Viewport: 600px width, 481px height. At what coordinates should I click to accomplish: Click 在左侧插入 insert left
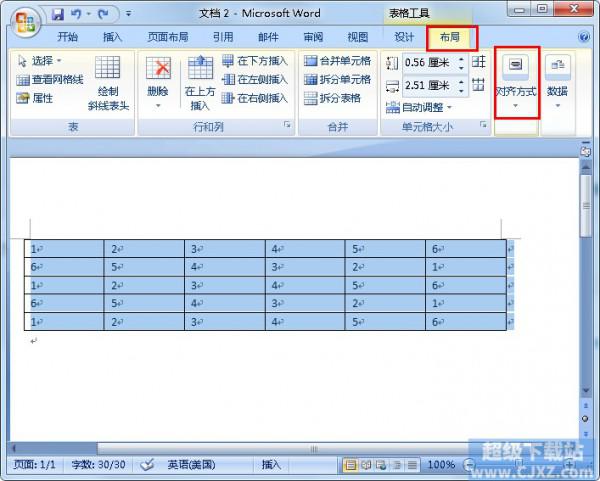[254, 80]
